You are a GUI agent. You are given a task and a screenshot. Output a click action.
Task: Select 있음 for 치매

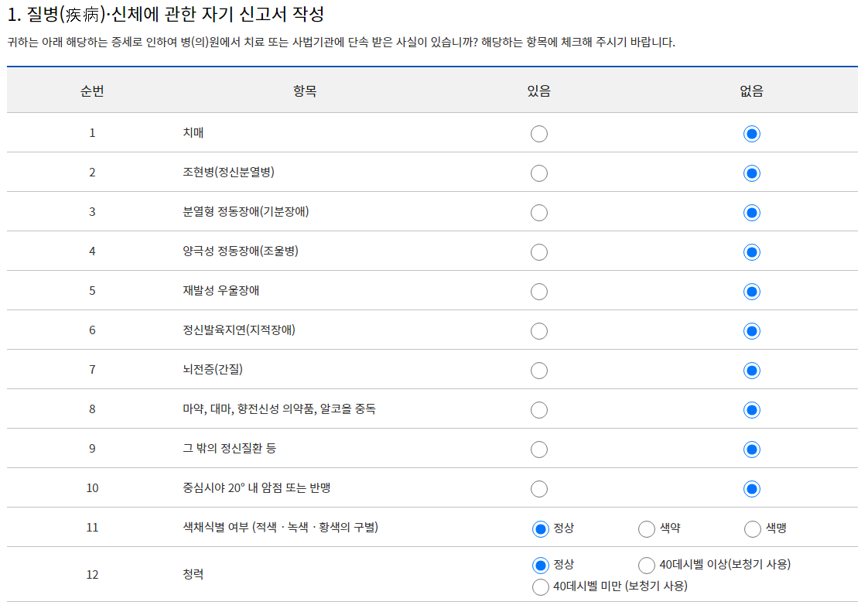pos(538,134)
